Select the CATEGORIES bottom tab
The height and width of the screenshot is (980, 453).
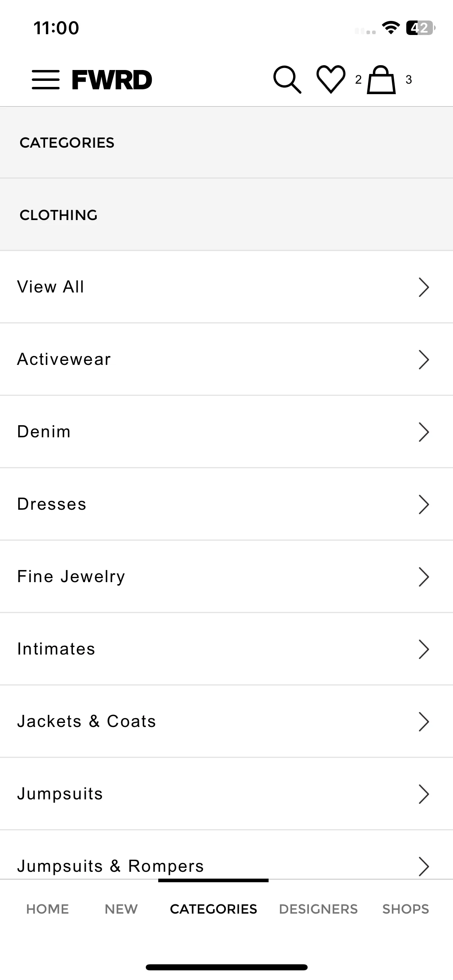[x=213, y=909]
